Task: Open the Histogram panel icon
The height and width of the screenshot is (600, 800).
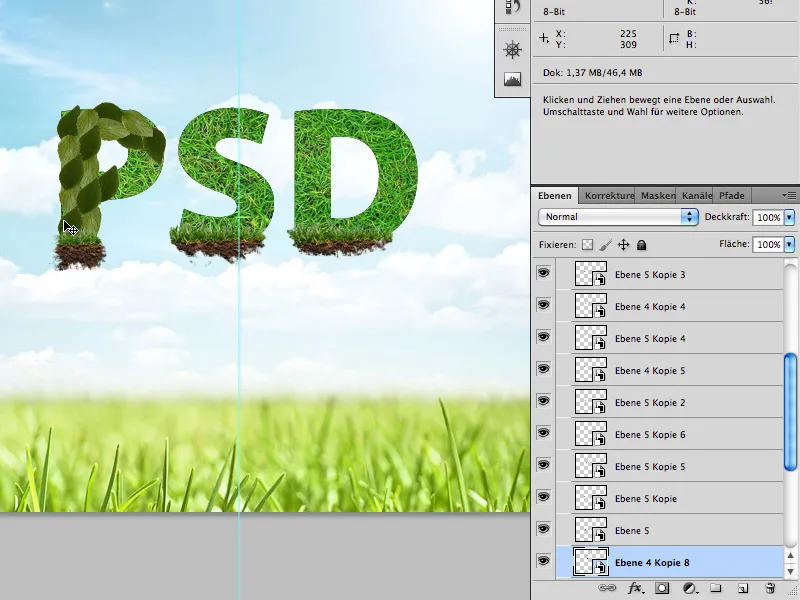Action: (x=512, y=79)
